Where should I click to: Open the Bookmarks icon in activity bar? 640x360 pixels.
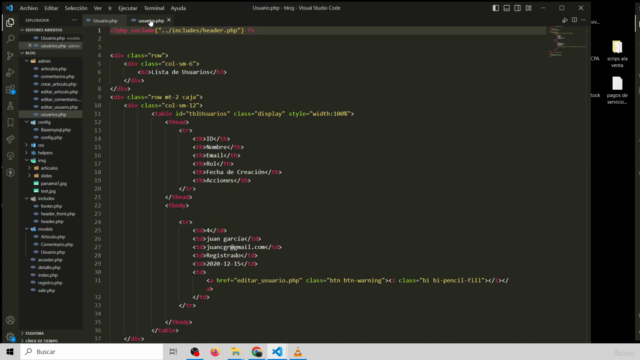(10, 122)
